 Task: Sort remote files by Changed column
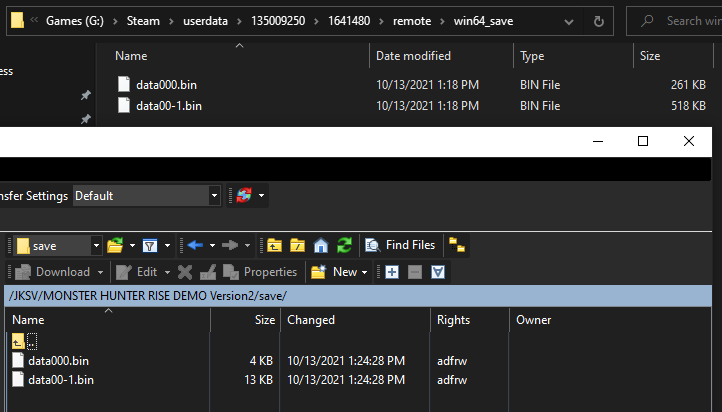coord(311,320)
